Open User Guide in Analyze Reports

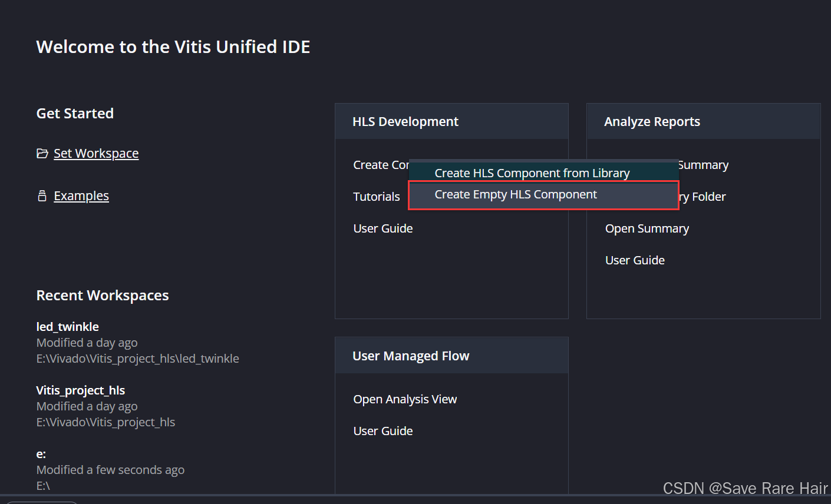click(635, 260)
